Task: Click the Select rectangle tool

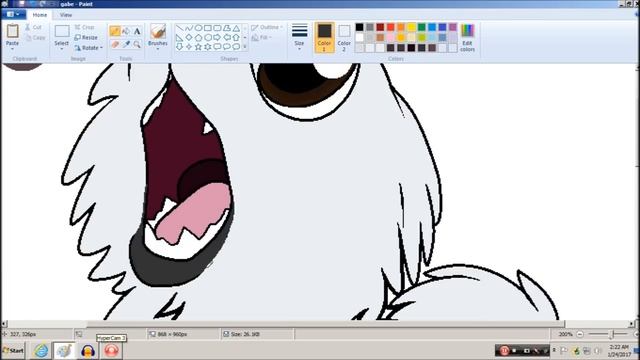Action: click(x=62, y=31)
